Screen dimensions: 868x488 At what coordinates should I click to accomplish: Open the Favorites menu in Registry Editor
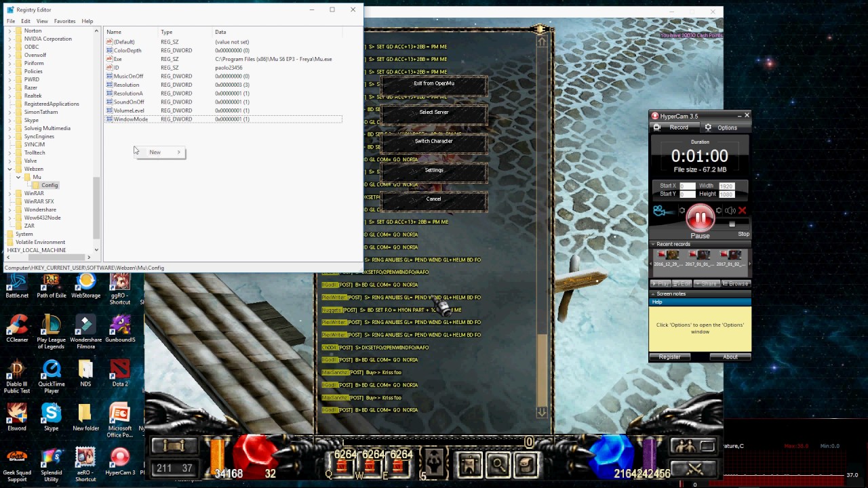click(64, 21)
